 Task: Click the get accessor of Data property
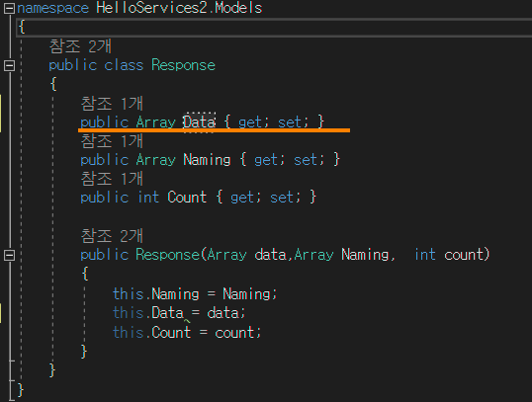click(x=251, y=122)
